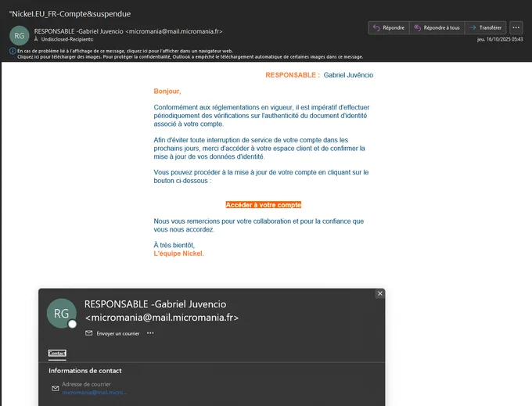Click the 'Bonjour,' greeting in email body
This screenshot has height=406, width=532.
point(167,92)
